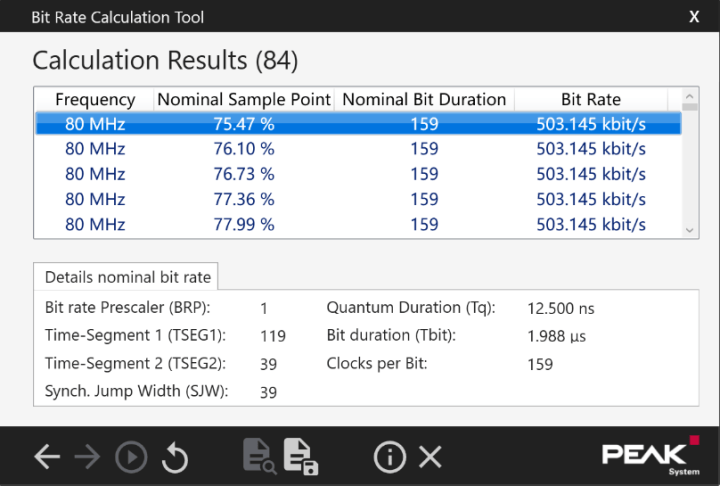The width and height of the screenshot is (720, 486).
Task: Start calculation with the play icon
Action: (131, 457)
